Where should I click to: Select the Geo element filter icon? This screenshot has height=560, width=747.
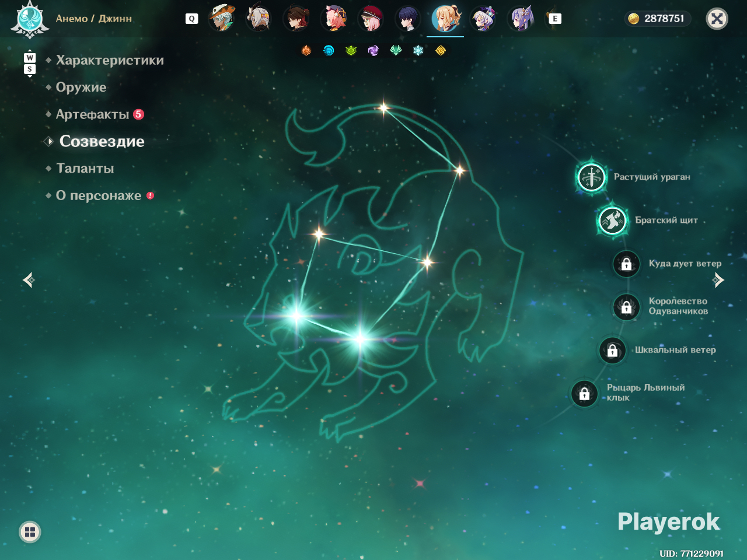441,51
